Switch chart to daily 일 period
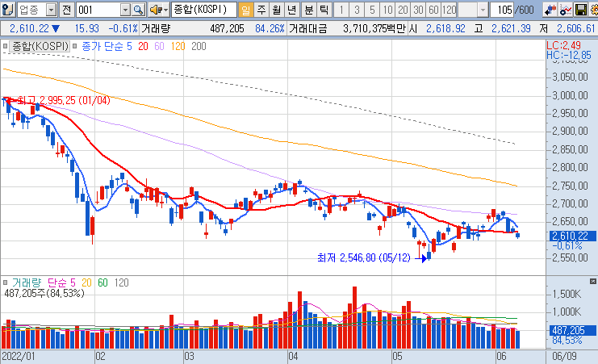This screenshot has height=364, width=598. (245, 10)
